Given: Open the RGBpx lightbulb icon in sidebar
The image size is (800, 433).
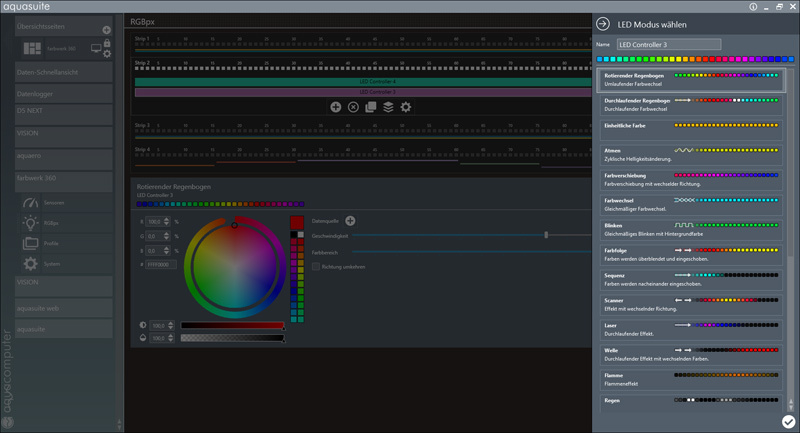Looking at the screenshot, I should click(31, 223).
